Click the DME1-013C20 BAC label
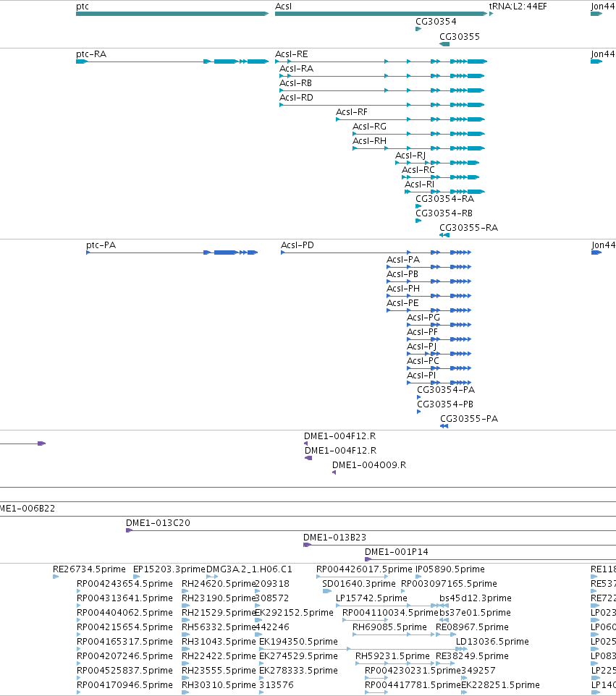Image resolution: width=616 pixels, height=696 pixels. click(x=158, y=523)
